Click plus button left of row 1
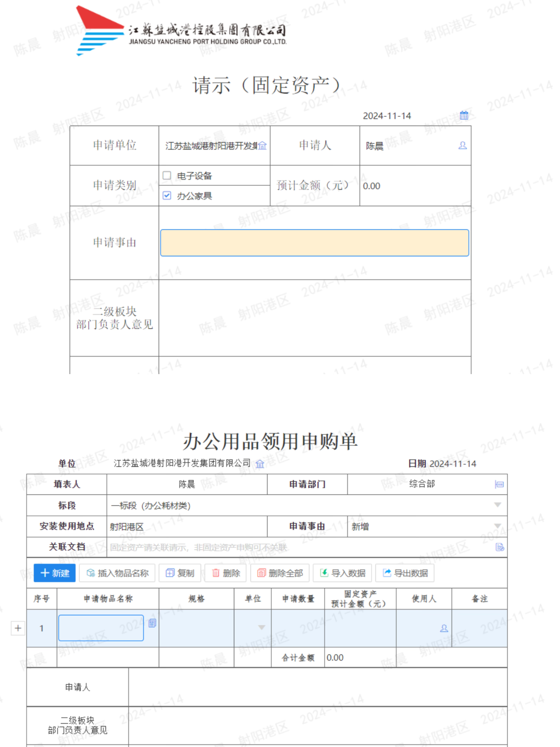The width and height of the screenshot is (560, 747). click(18, 628)
